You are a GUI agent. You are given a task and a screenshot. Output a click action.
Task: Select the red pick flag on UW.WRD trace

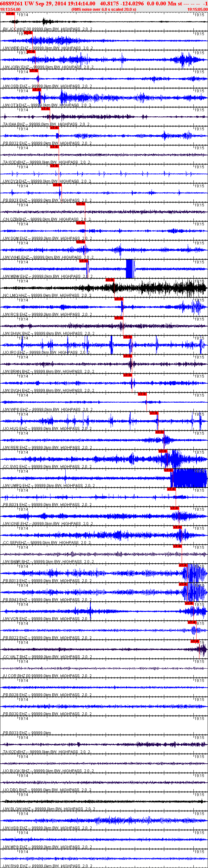tap(28, 33)
